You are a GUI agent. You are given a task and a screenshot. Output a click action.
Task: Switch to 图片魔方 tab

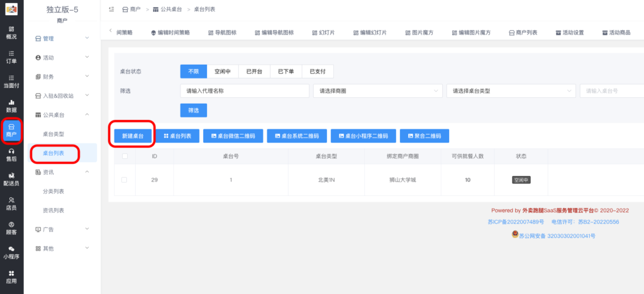click(419, 33)
